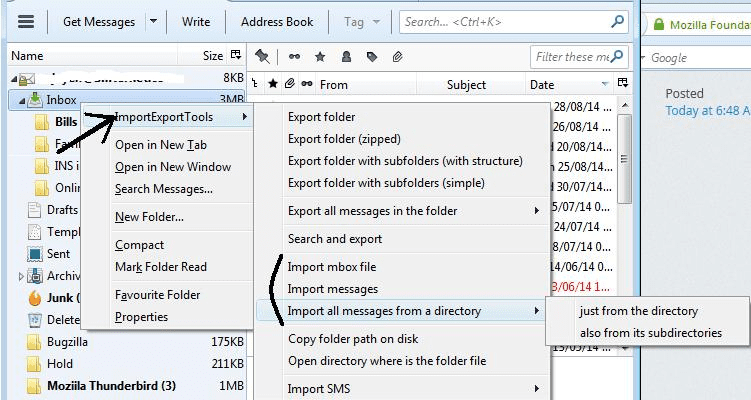Pick 'also from its subdirectories' submenu item
Screen dimensions: 751x400
coord(650,333)
